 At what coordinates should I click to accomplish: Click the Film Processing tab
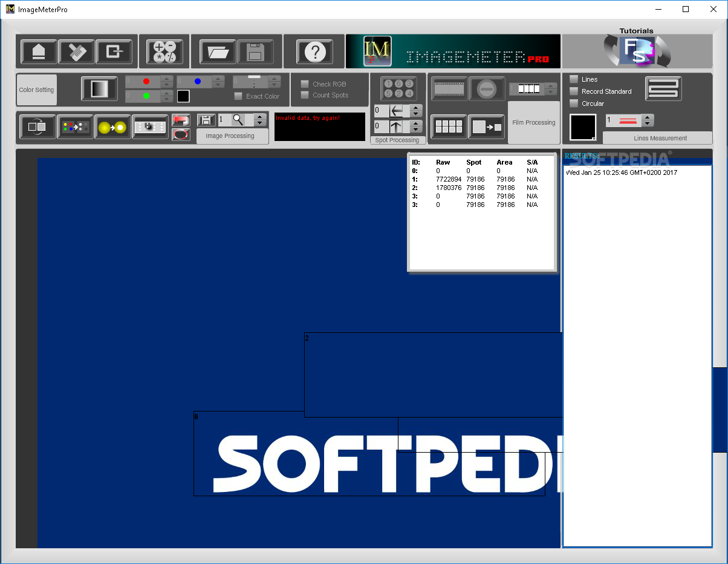pos(534,122)
